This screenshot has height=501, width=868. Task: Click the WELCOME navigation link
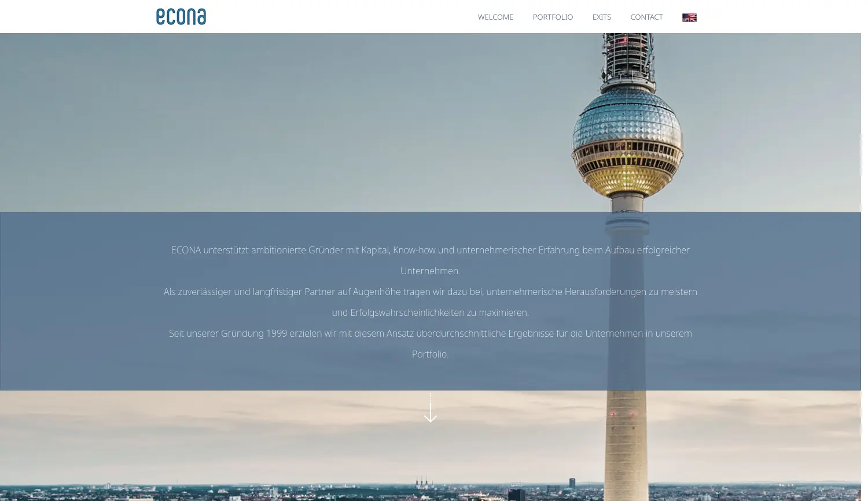tap(495, 17)
